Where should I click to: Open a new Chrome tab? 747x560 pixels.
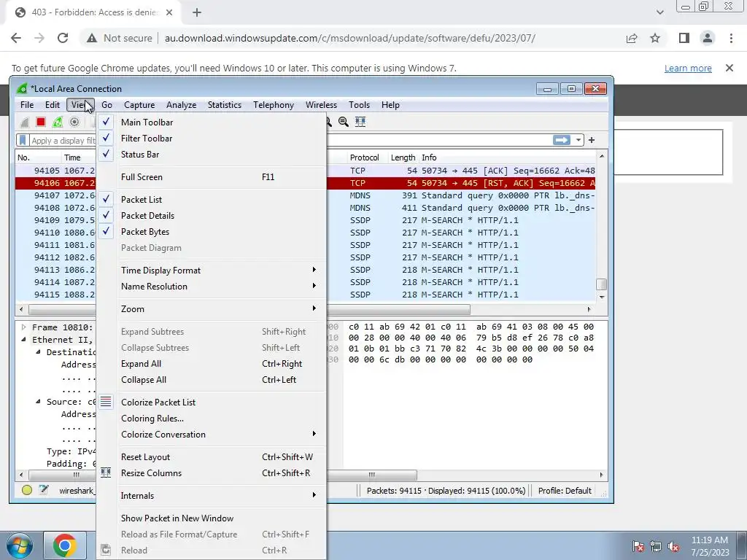(197, 12)
